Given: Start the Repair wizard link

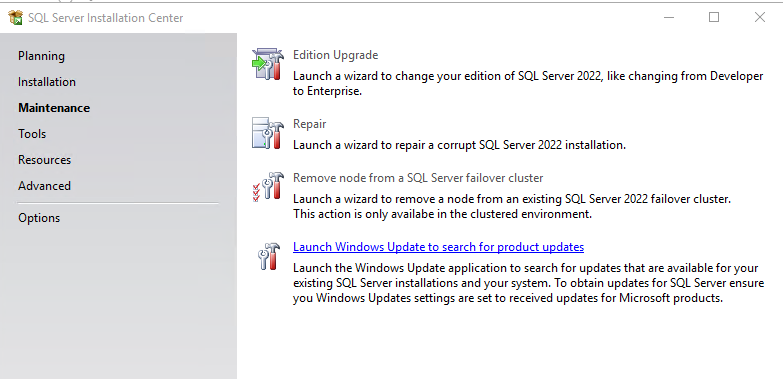Looking at the screenshot, I should click(310, 124).
